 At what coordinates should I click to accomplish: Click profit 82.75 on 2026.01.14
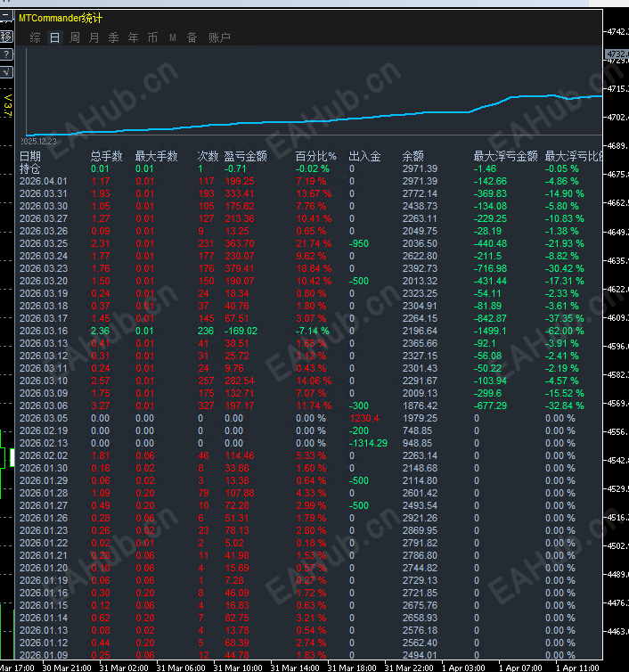coord(237,618)
